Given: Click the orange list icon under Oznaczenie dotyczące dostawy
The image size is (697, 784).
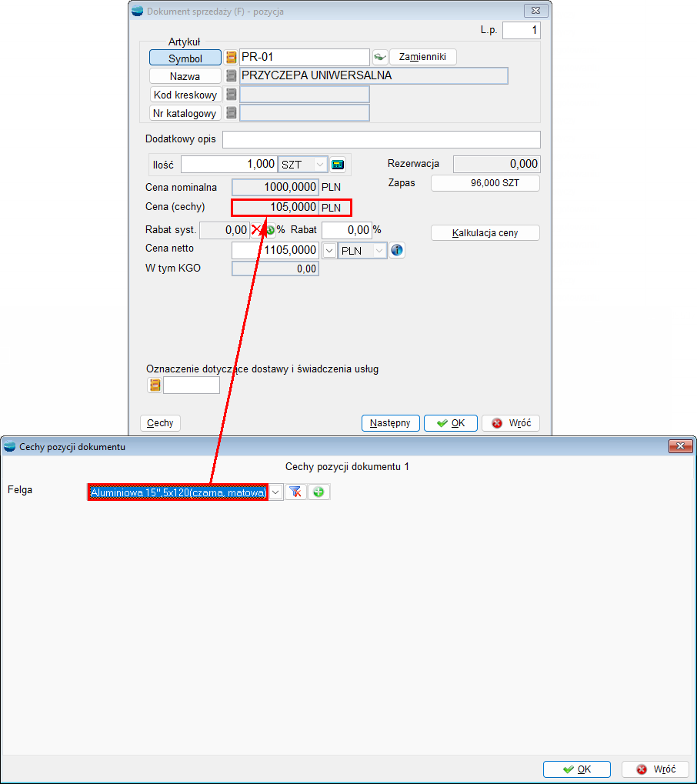Looking at the screenshot, I should [155, 385].
